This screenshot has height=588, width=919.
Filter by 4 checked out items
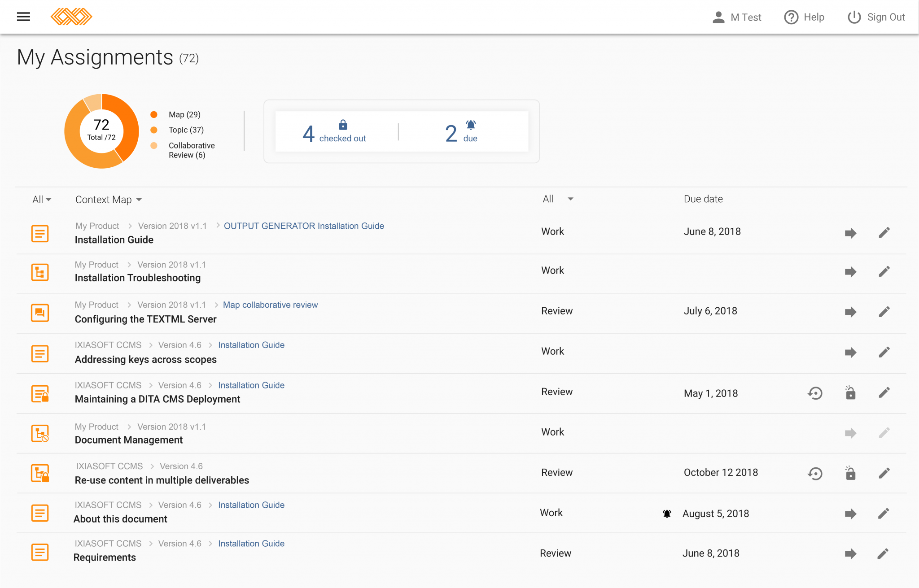pos(335,132)
